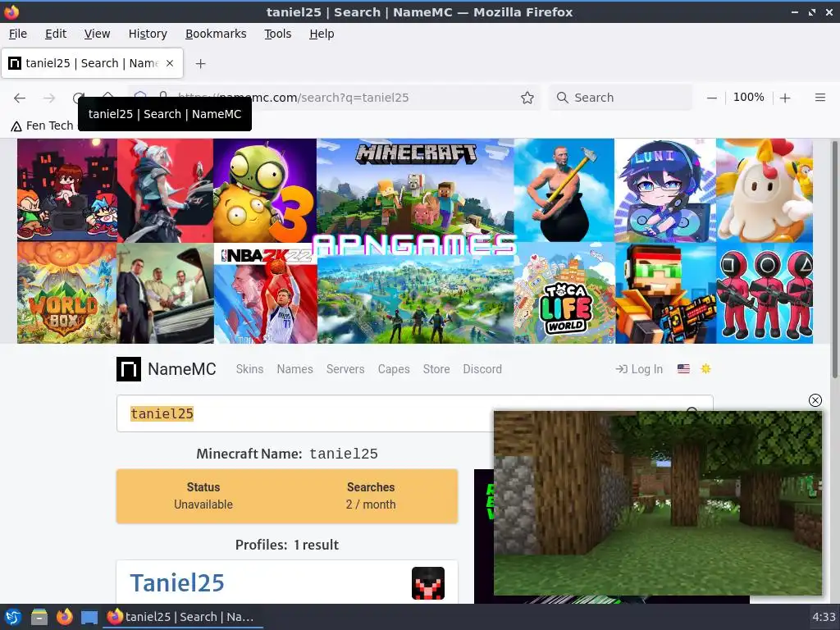Open the View menu
The image size is (840, 630).
coord(97,34)
